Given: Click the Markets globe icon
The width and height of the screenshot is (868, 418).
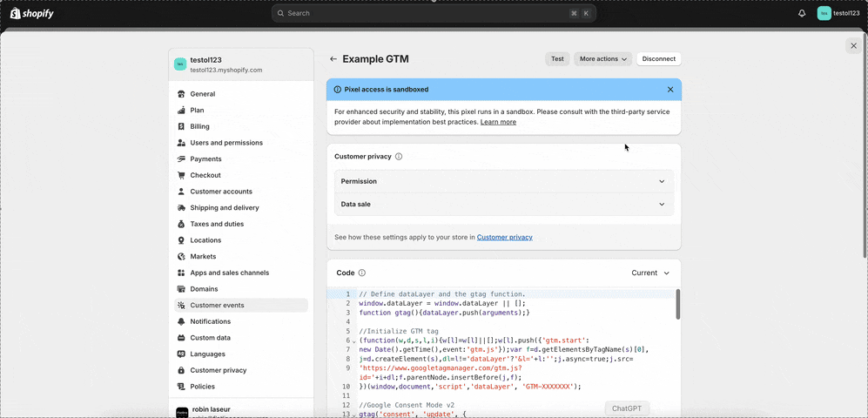Looking at the screenshot, I should (181, 256).
